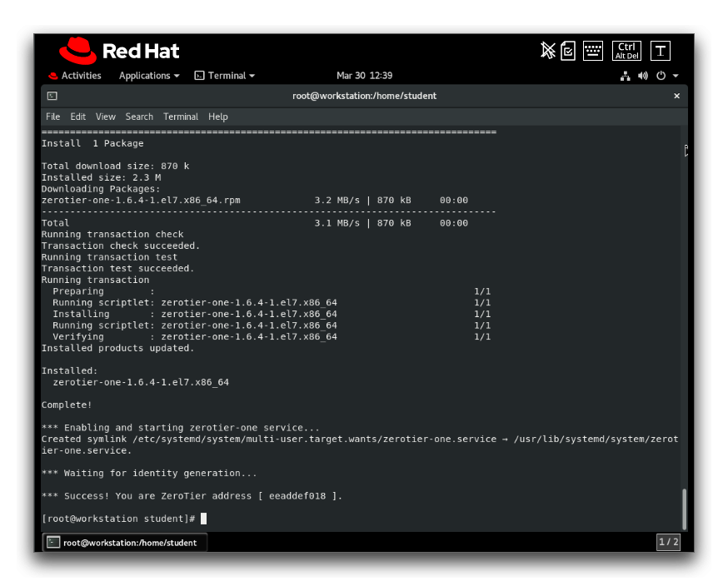Open the Terminal menu in menu bar
This screenshot has height=586, width=728.
(181, 117)
